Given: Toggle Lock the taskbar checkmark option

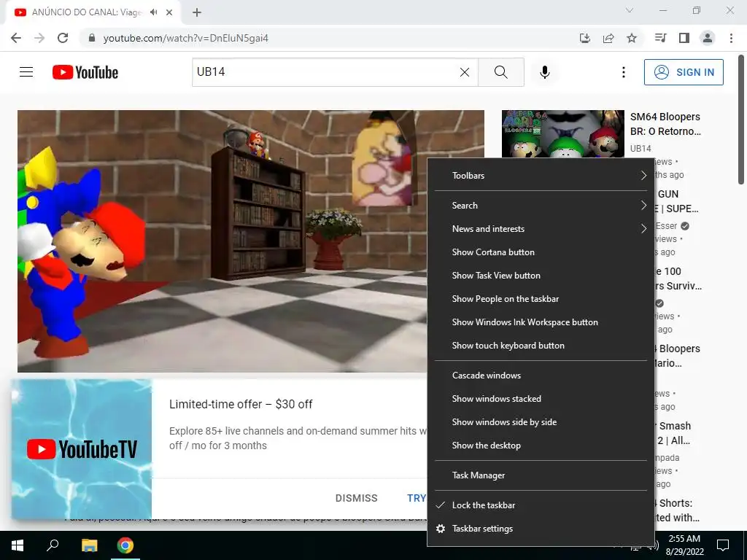Looking at the screenshot, I should pyautogui.click(x=541, y=505).
